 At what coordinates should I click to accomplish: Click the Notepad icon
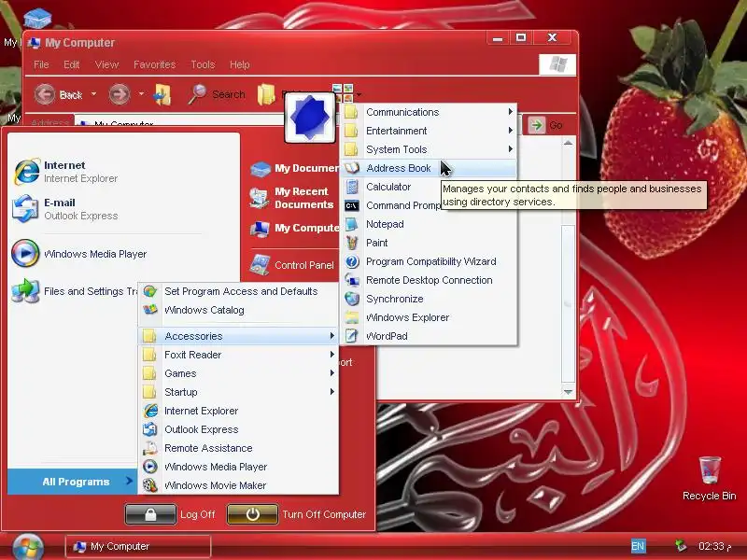(352, 224)
